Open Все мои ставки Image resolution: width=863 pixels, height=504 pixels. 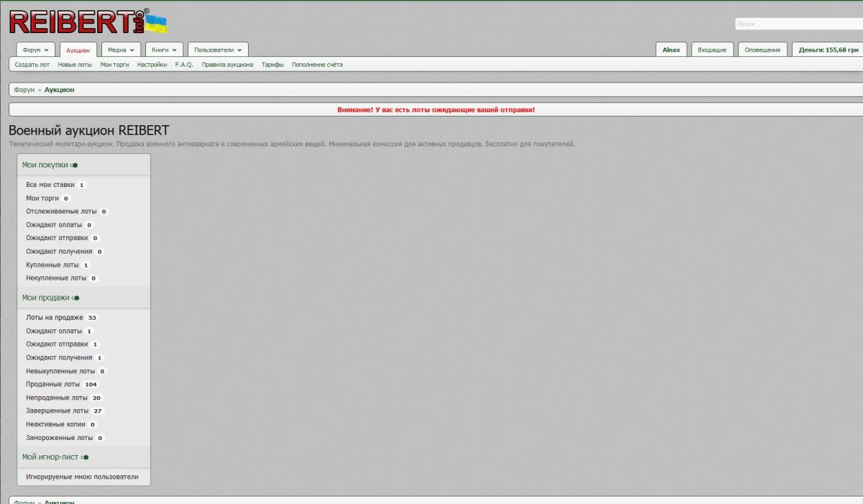50,185
